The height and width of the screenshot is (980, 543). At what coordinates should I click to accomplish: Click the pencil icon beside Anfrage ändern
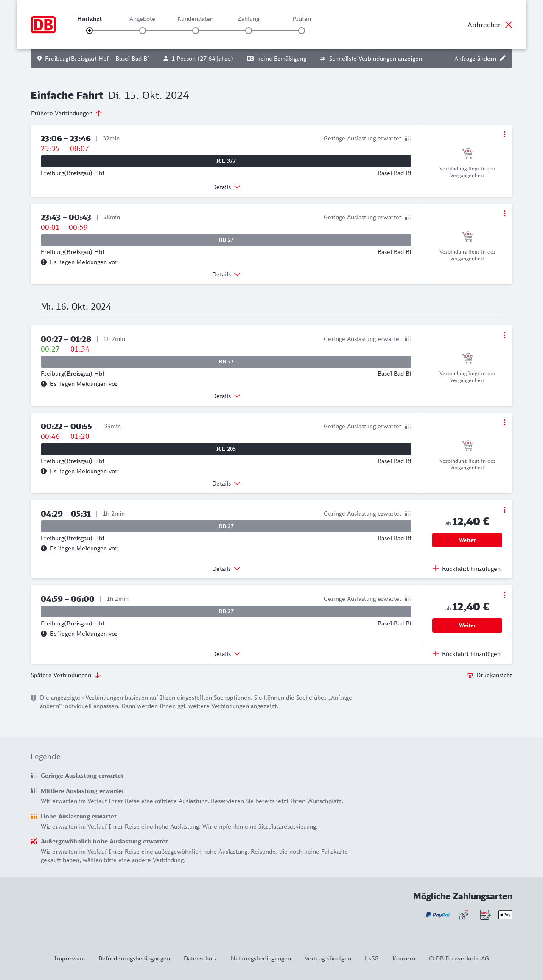point(503,59)
